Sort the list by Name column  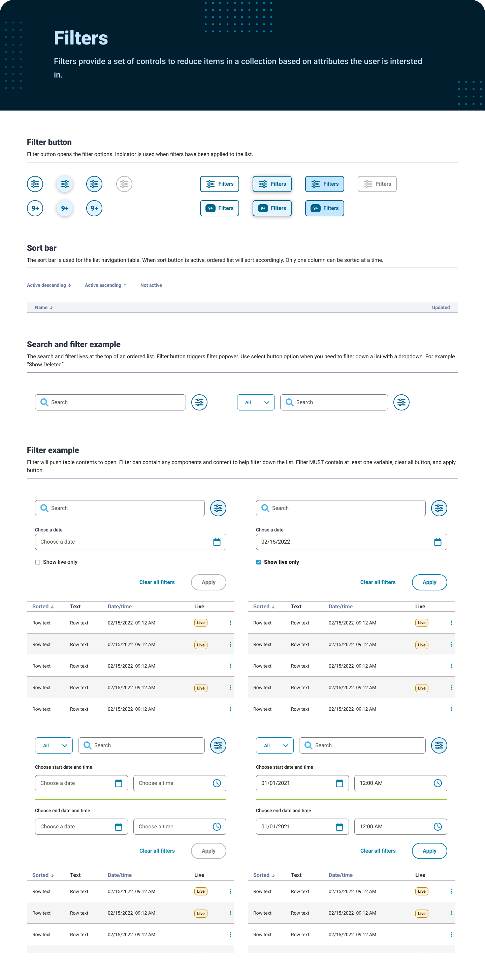[x=44, y=308]
